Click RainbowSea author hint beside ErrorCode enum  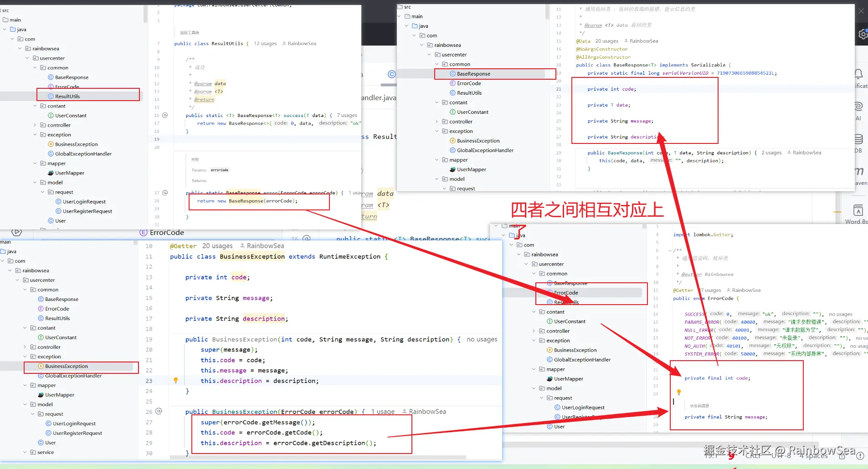743,290
